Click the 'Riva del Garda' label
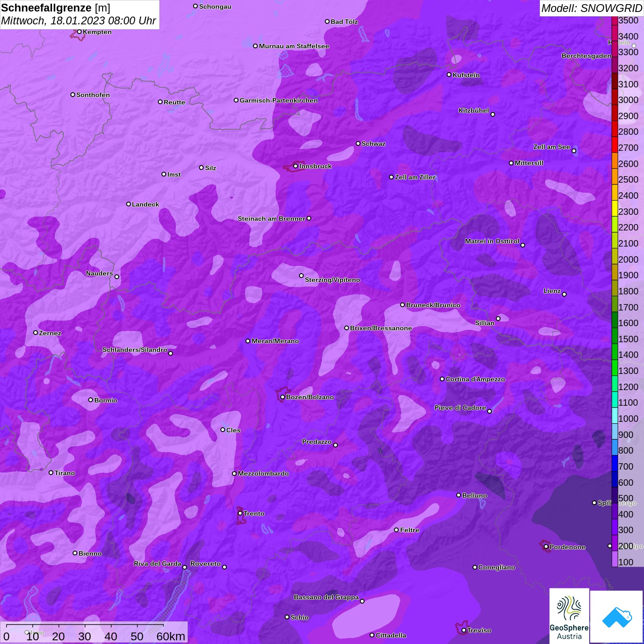The width and height of the screenshot is (644, 644). [157, 563]
